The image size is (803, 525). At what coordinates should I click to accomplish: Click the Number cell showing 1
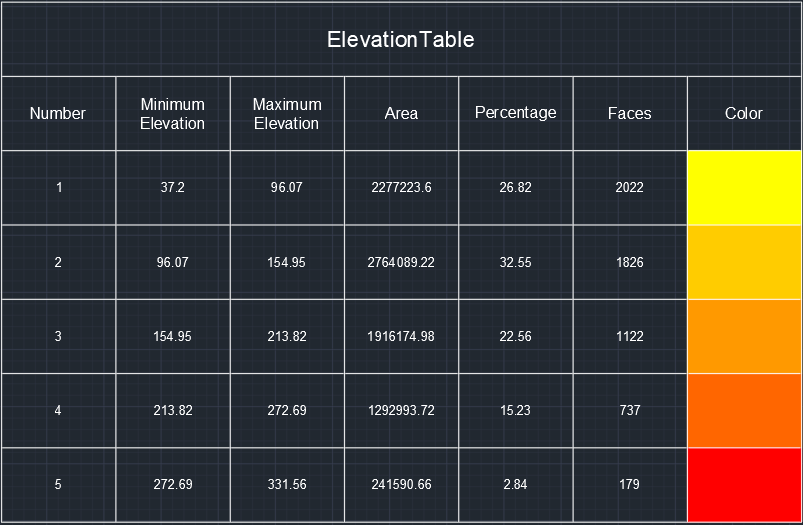click(58, 188)
